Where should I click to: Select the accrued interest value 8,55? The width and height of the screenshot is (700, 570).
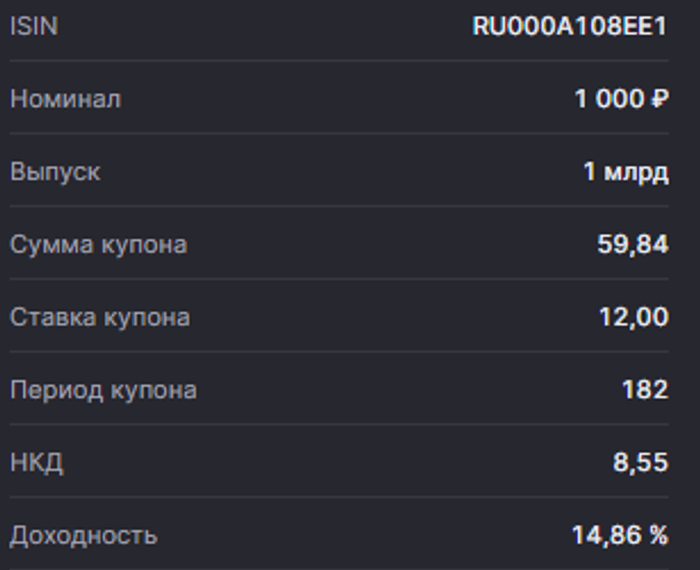point(640,462)
